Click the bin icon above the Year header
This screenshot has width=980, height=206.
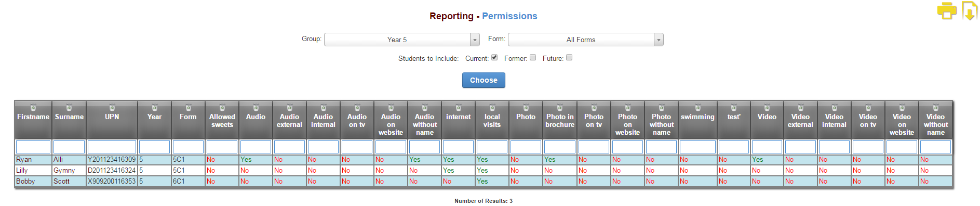[155, 108]
